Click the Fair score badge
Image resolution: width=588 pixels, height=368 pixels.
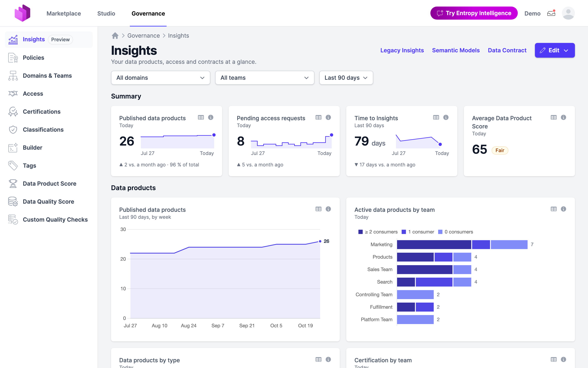(x=500, y=150)
